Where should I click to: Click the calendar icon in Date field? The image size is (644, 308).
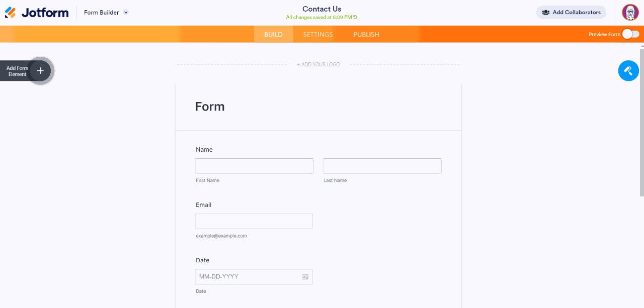[305, 277]
